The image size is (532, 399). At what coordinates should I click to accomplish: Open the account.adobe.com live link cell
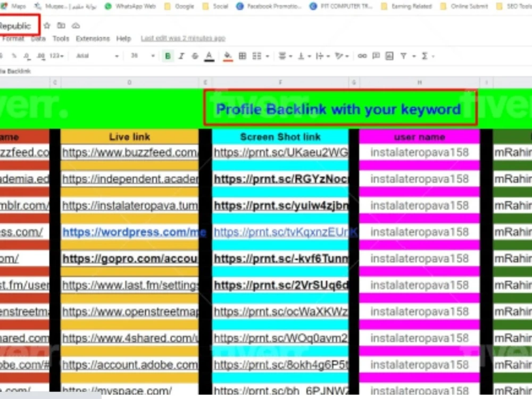129,365
